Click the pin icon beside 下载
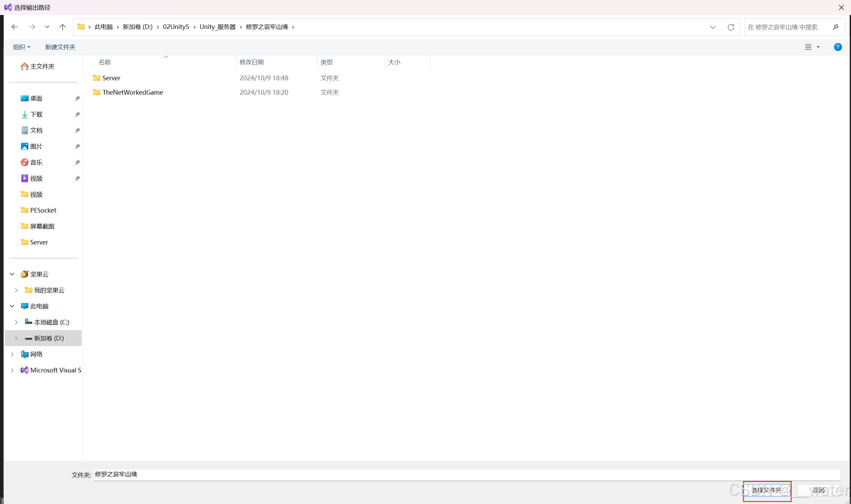The height and width of the screenshot is (504, 851). 77,114
